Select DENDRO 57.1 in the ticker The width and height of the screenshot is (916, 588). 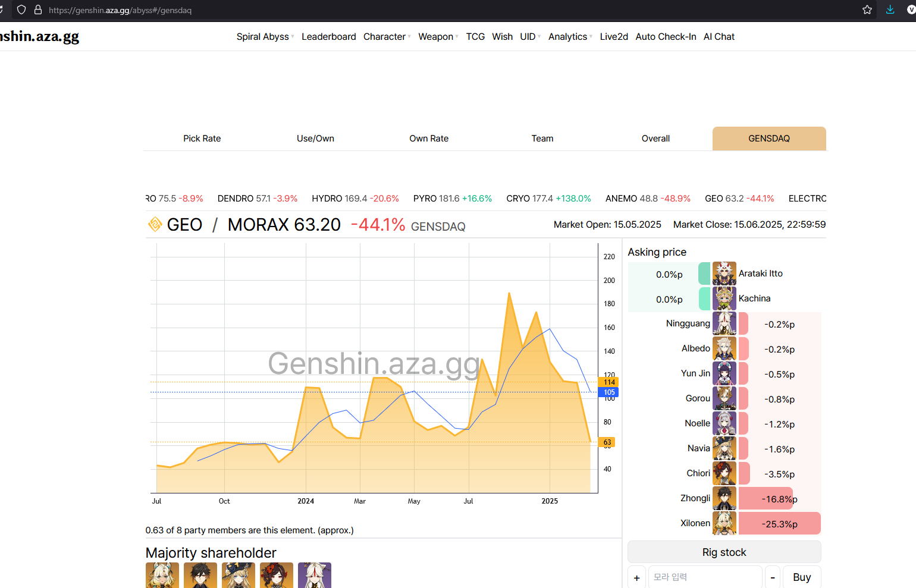click(258, 199)
